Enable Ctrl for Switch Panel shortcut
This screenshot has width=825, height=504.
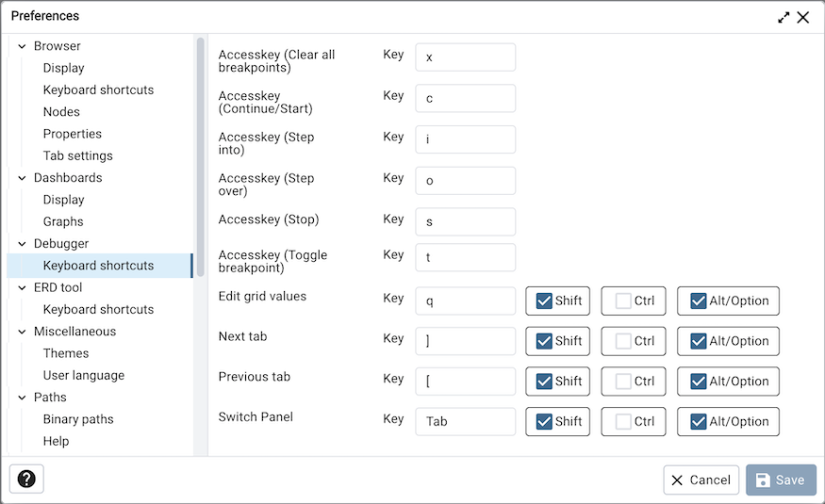pyautogui.click(x=623, y=422)
